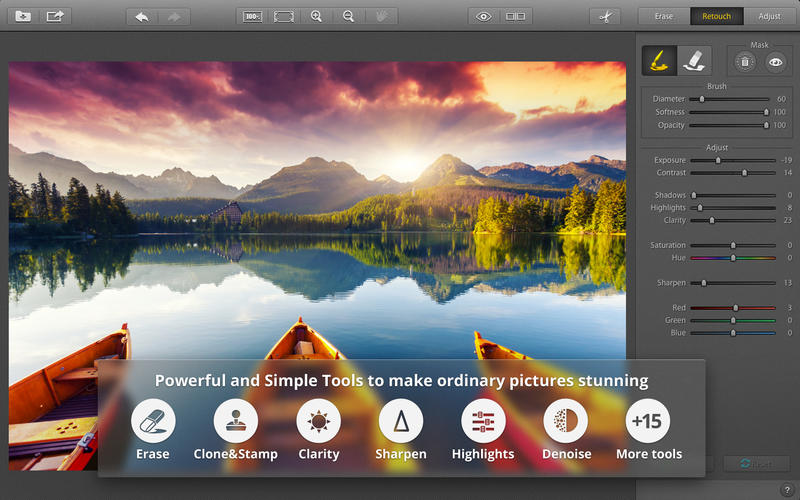The width and height of the screenshot is (800, 500).
Task: Click the Saturation slider handle
Action: click(x=733, y=245)
